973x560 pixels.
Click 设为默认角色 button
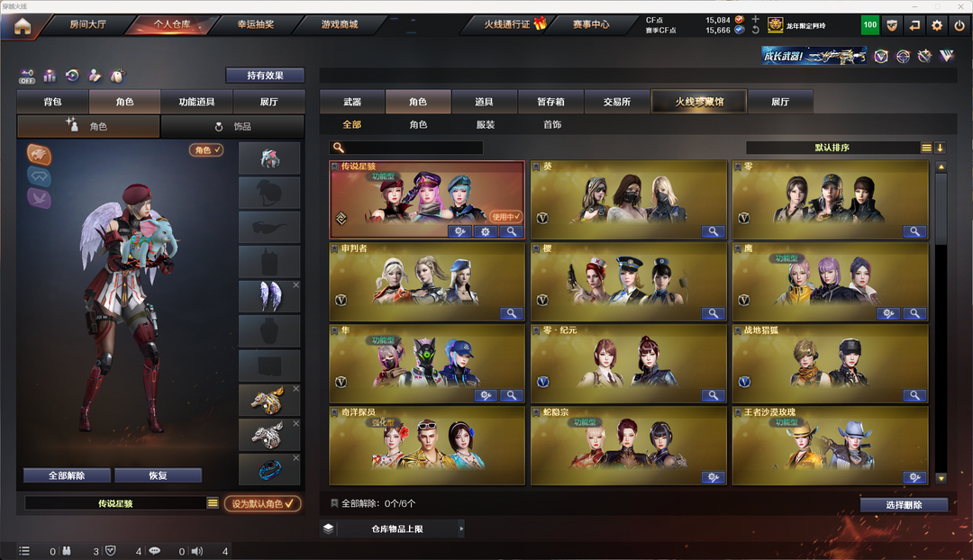coord(262,503)
